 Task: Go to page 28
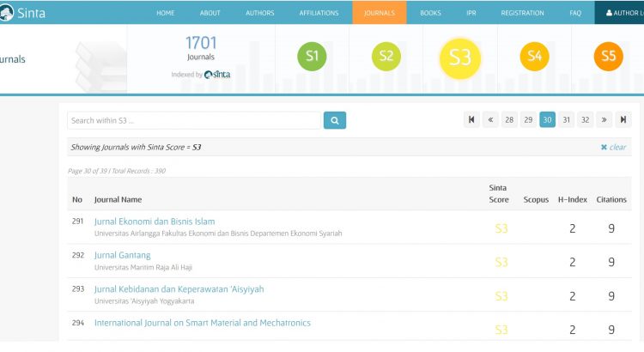coord(509,119)
